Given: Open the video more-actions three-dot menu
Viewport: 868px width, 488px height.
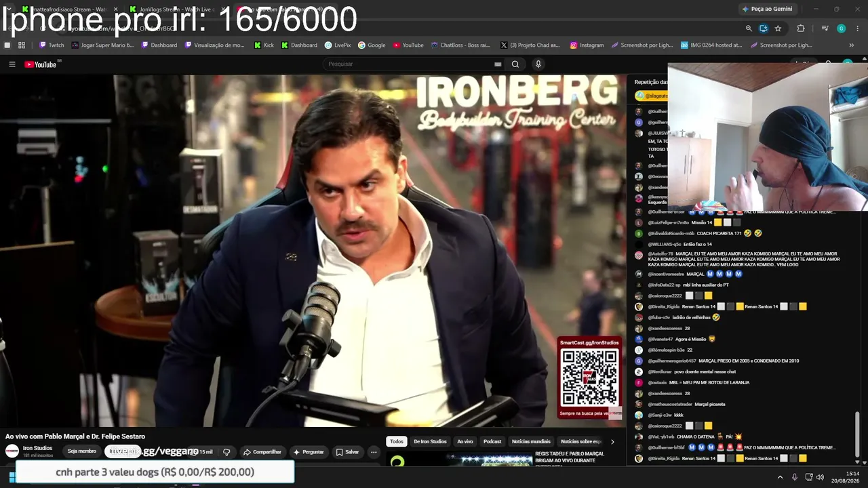Looking at the screenshot, I should tap(374, 452).
